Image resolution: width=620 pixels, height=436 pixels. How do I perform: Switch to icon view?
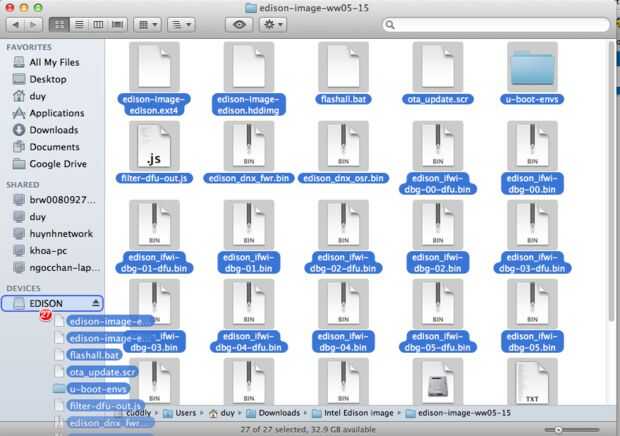[x=59, y=25]
